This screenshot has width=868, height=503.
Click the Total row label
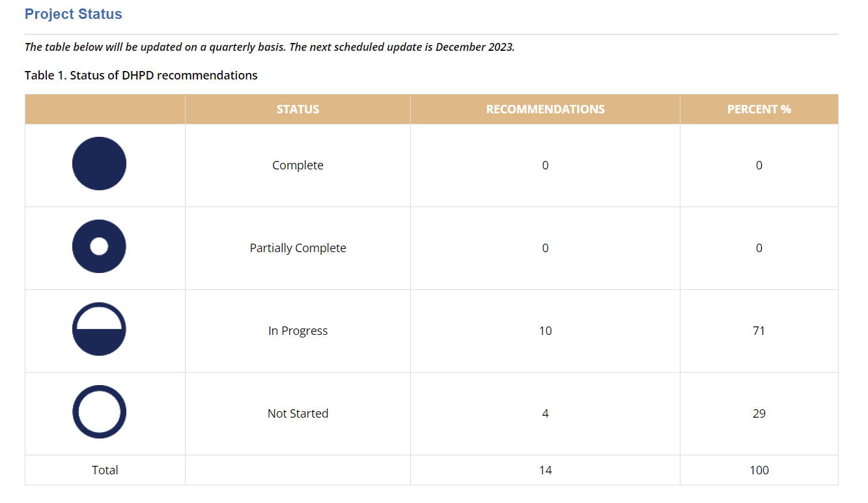(105, 470)
